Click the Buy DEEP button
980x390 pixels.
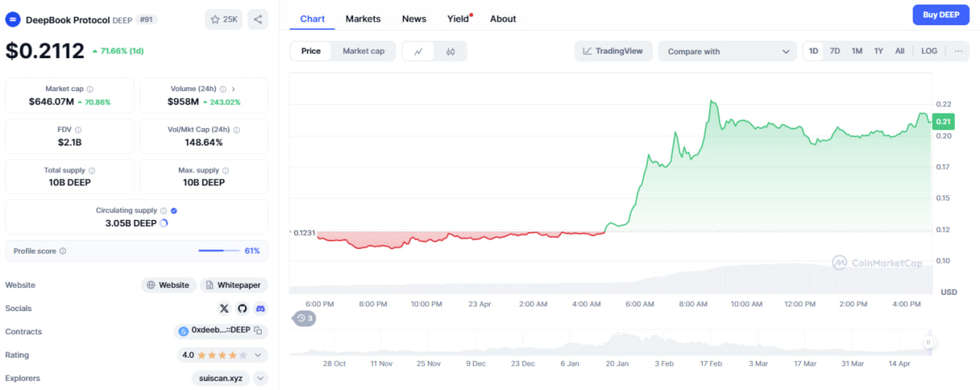point(940,15)
